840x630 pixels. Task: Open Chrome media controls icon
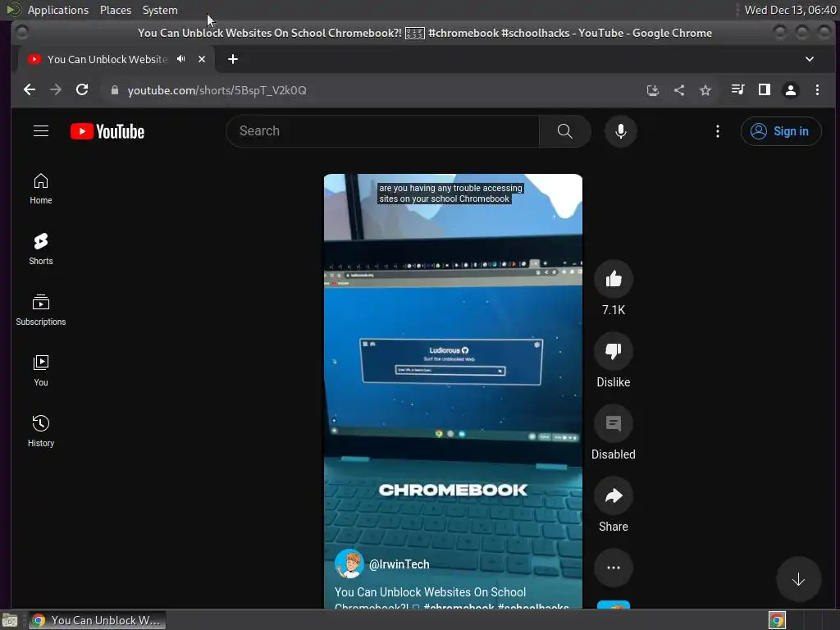pos(738,90)
